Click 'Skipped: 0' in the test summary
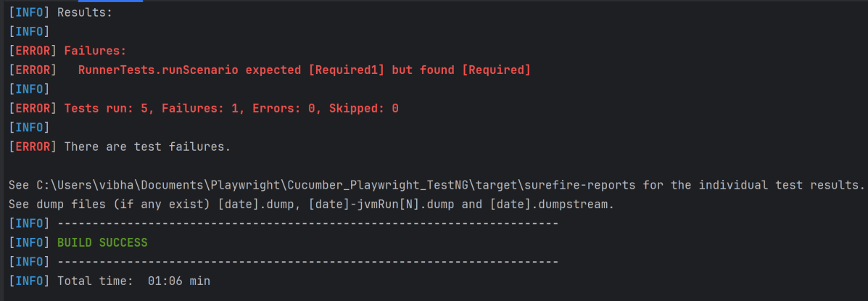The height and width of the screenshot is (301, 868). (x=364, y=109)
